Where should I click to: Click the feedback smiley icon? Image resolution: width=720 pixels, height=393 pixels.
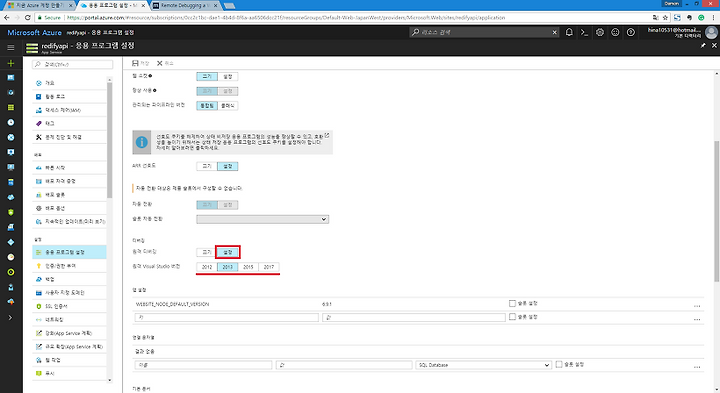coord(615,32)
